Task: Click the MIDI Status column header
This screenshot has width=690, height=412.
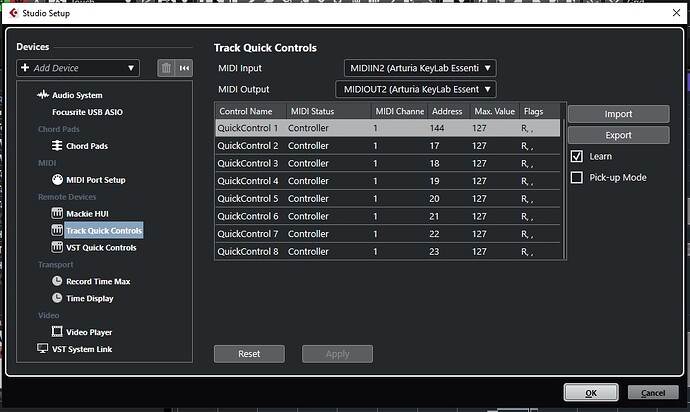Action: (x=329, y=111)
